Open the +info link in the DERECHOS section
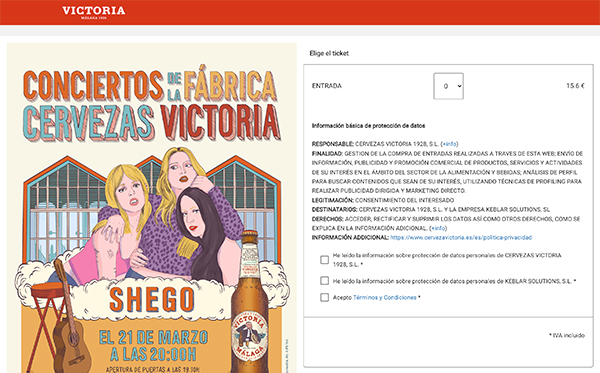 pos(439,228)
